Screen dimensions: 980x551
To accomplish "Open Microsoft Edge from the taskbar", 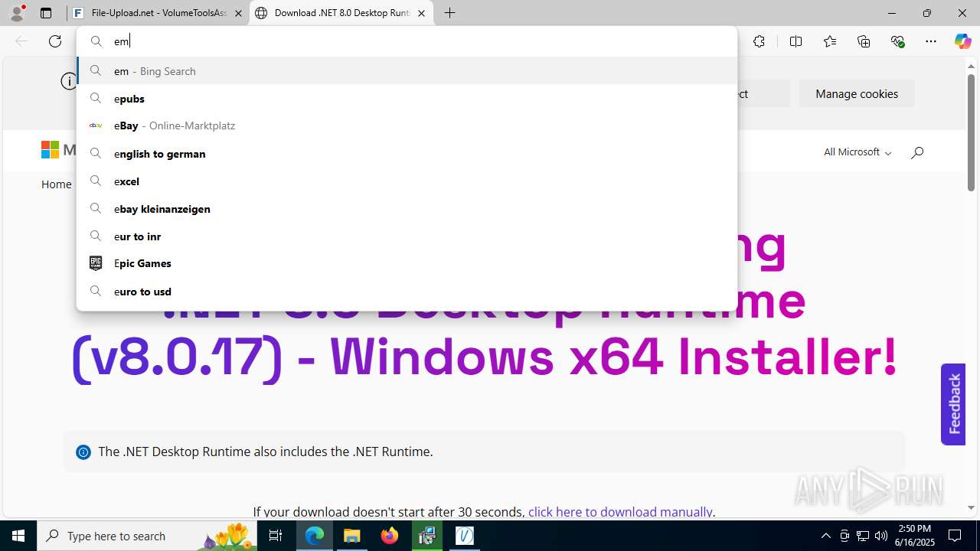I will [x=315, y=536].
